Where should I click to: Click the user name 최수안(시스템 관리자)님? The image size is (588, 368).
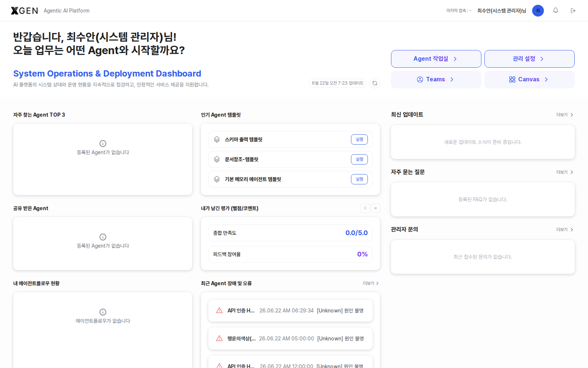pyautogui.click(x=502, y=11)
